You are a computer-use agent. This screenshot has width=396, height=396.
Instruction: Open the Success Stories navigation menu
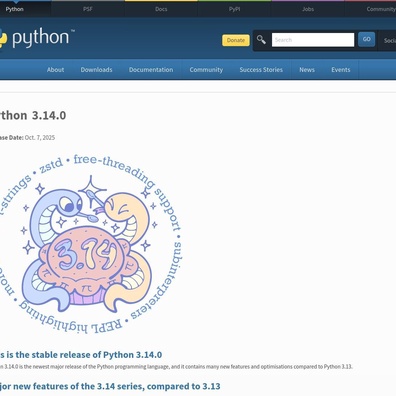(x=261, y=70)
